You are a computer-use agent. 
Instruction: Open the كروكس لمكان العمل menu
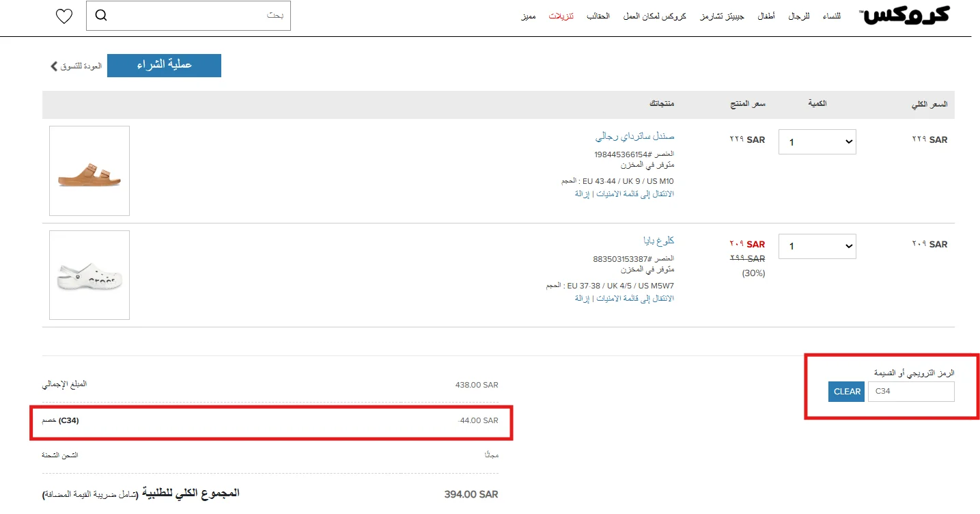click(x=654, y=15)
